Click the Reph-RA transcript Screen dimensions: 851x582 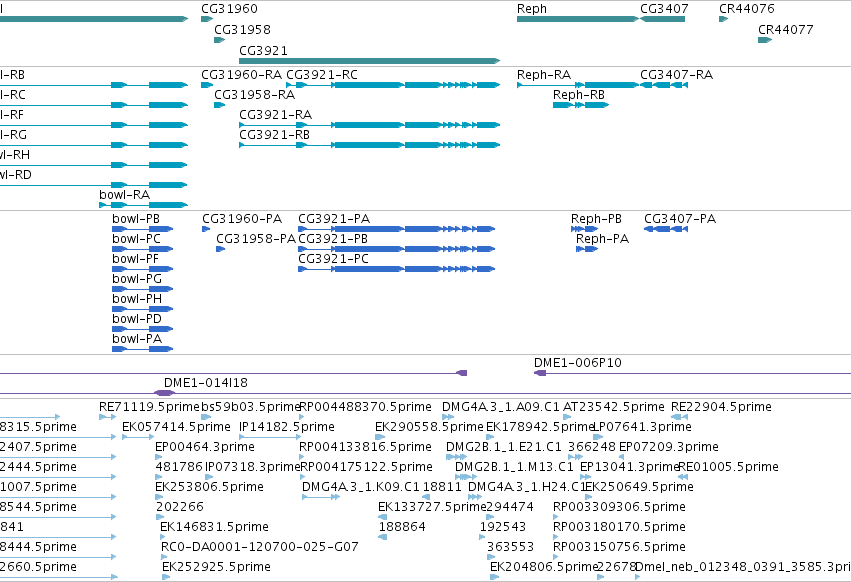578,85
